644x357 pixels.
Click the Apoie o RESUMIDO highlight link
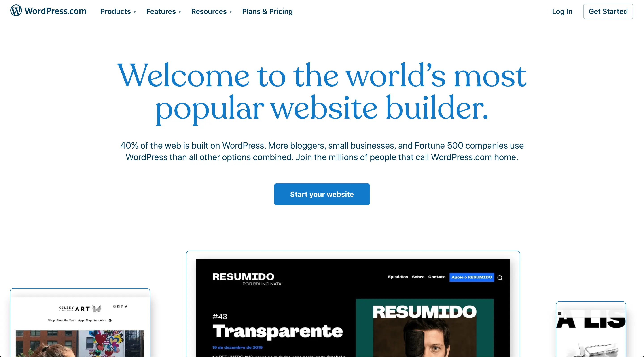click(x=472, y=277)
